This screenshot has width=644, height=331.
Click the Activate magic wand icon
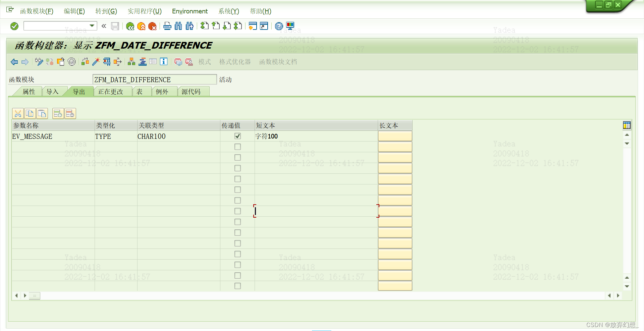[x=96, y=62]
